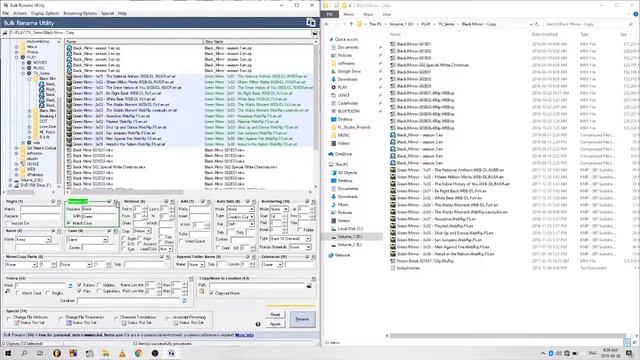Click the BRU file list vertical scrollbar

coord(316,114)
